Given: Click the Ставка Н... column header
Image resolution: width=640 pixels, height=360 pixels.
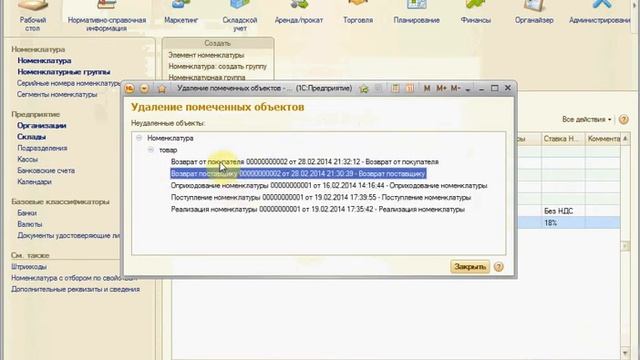Looking at the screenshot, I should pyautogui.click(x=563, y=139).
